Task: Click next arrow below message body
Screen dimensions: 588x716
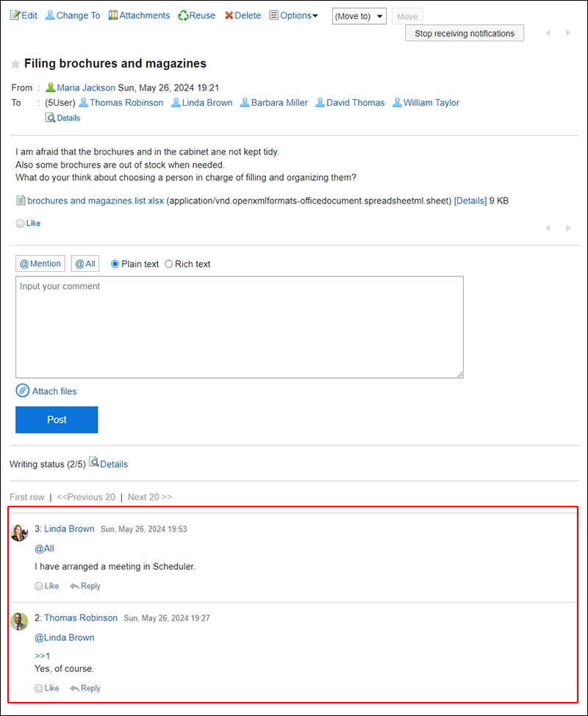Action: pos(568,229)
